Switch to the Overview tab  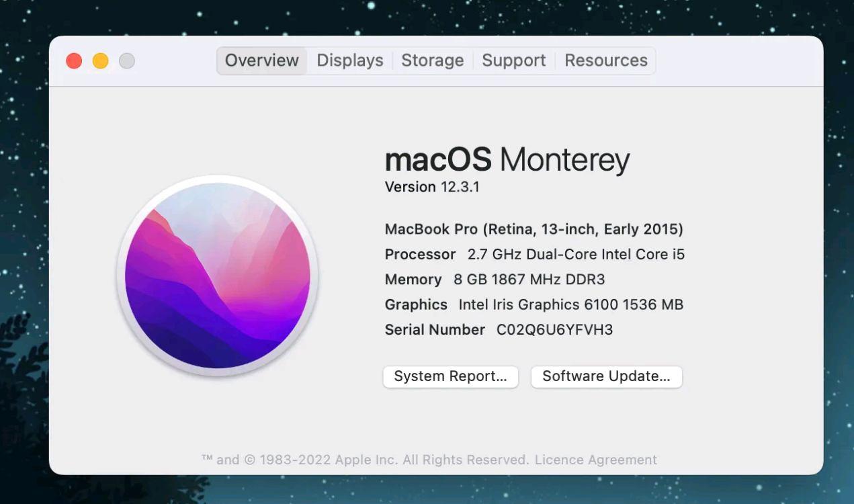pyautogui.click(x=261, y=60)
